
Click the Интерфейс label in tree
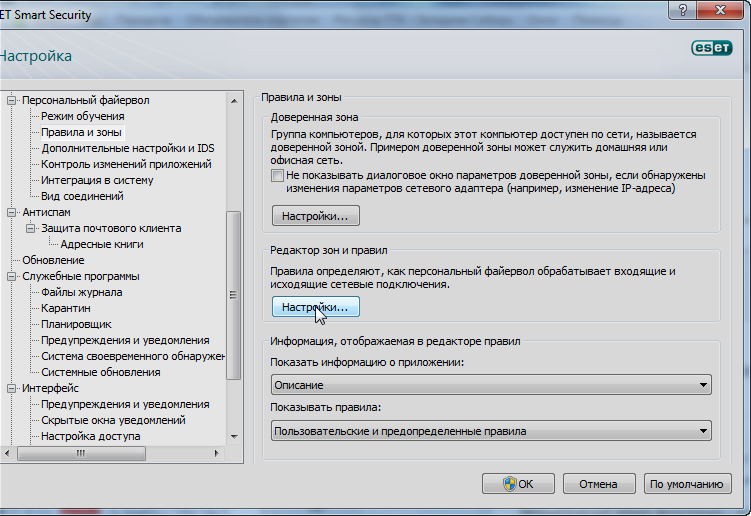coord(50,389)
